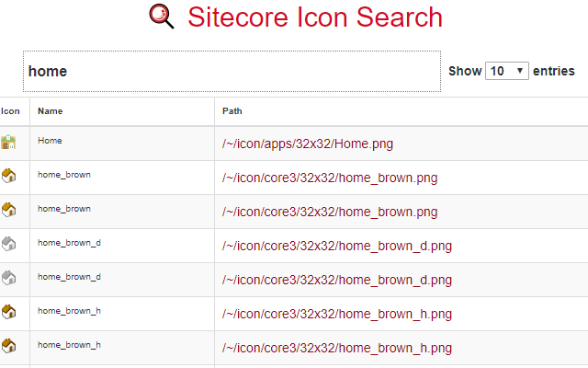Sort by the Name column header
The height and width of the screenshot is (368, 588).
[51, 111]
